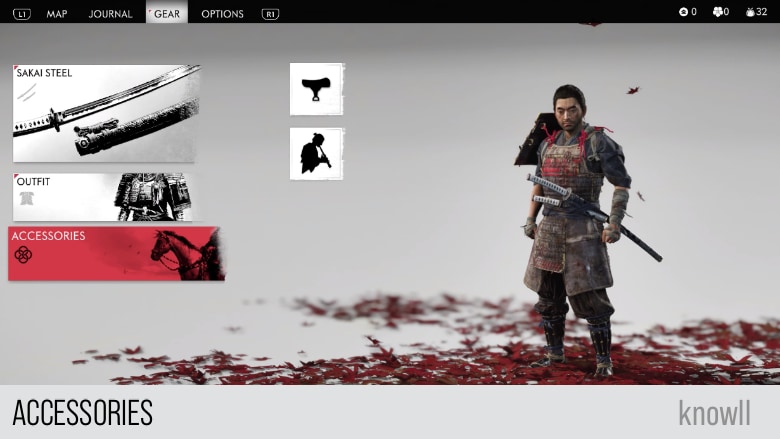Click the sword slash icon under Sakai Steel
780x439 pixels.
click(27, 92)
